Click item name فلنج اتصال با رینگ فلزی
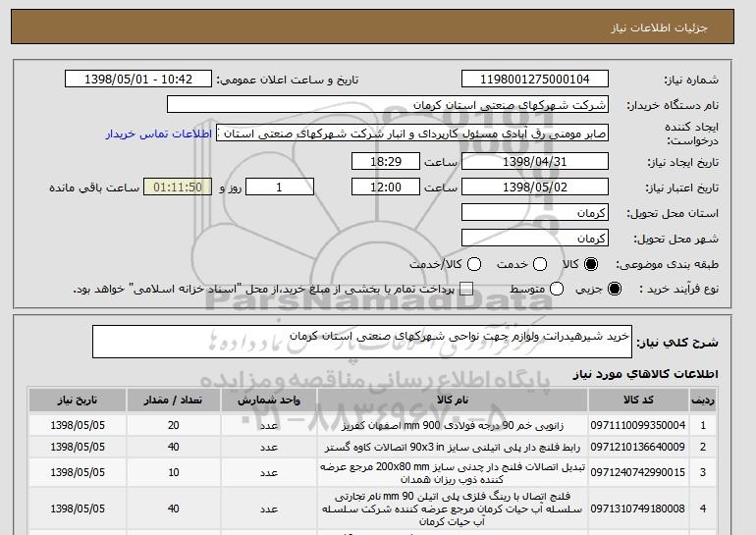Screen dimensions: 756x535 click(453, 508)
